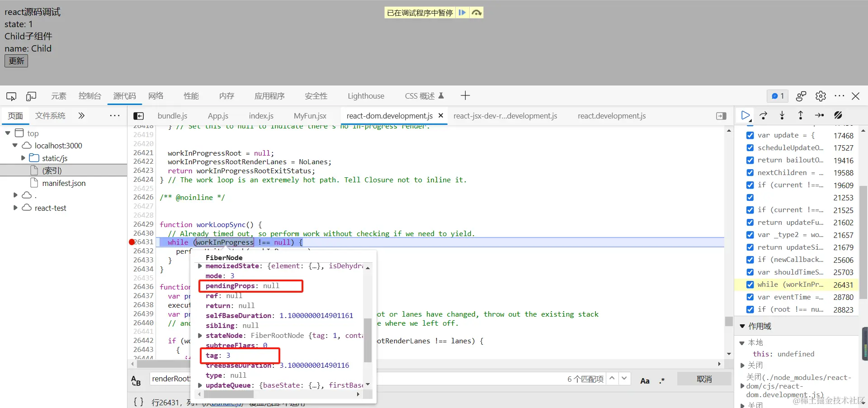Open the issues counter badge
Viewport: 868px width, 408px height.
pos(778,96)
